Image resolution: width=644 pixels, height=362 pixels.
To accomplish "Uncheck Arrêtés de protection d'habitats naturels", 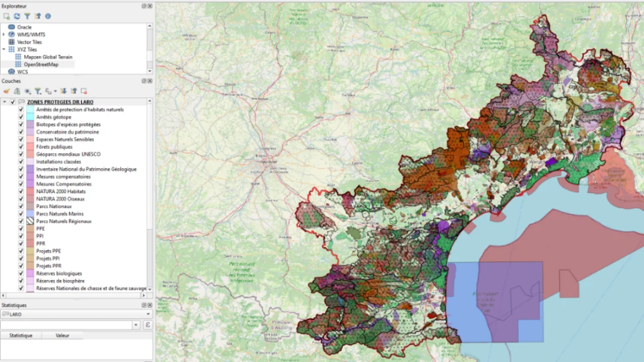I will point(21,109).
